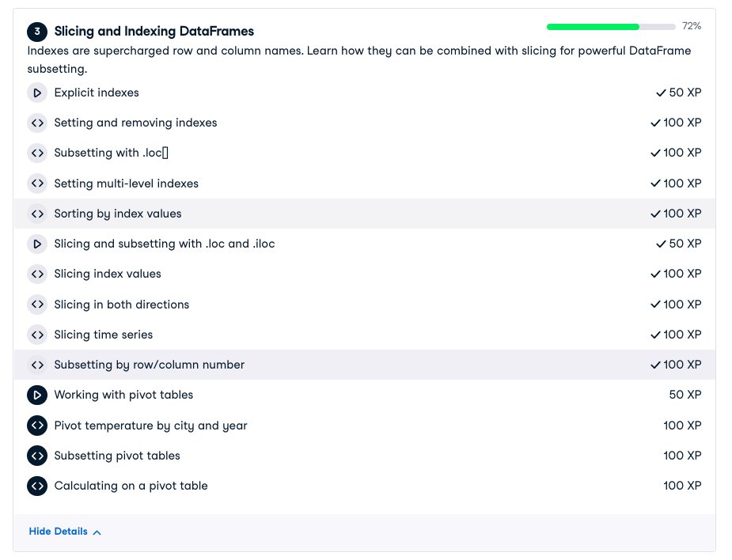Viewport: 732px width, 560px height.
Task: Open the Slicing time series exercise
Action: tap(103, 335)
